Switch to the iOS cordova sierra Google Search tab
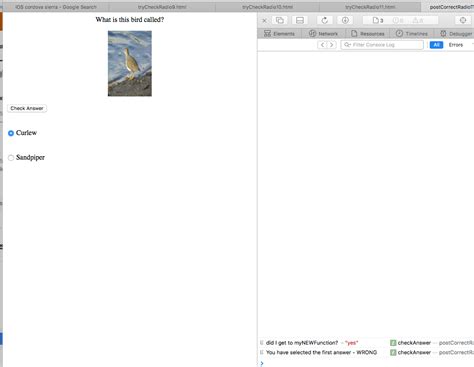474x367 pixels. (x=56, y=7)
